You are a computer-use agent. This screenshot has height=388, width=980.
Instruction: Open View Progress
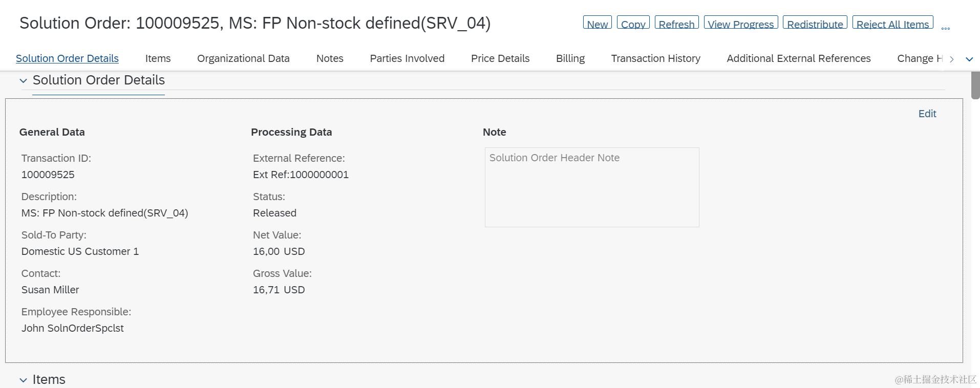click(x=740, y=24)
